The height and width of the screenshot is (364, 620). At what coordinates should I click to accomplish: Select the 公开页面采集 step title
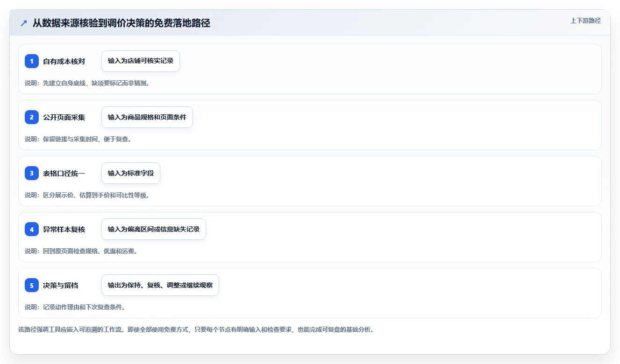click(64, 117)
